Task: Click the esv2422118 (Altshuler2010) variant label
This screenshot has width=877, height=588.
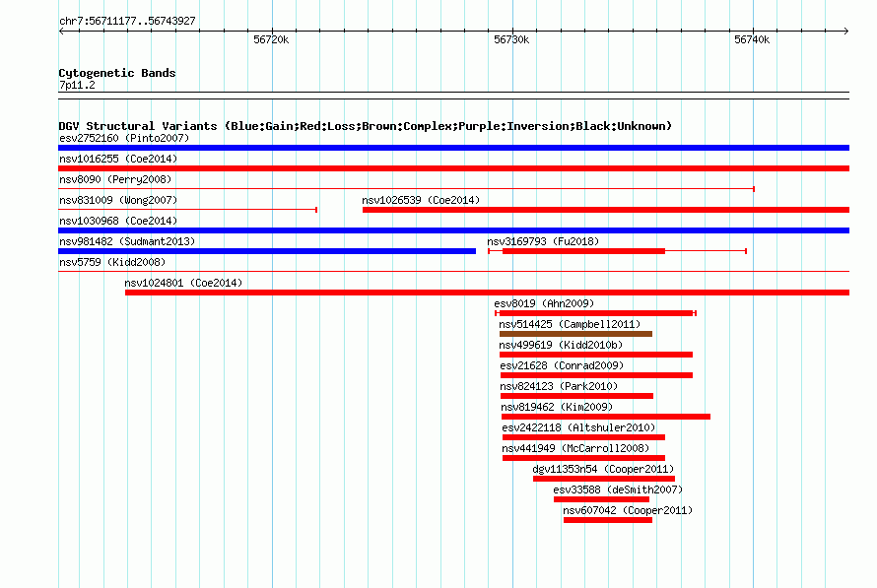Action: click(578, 427)
